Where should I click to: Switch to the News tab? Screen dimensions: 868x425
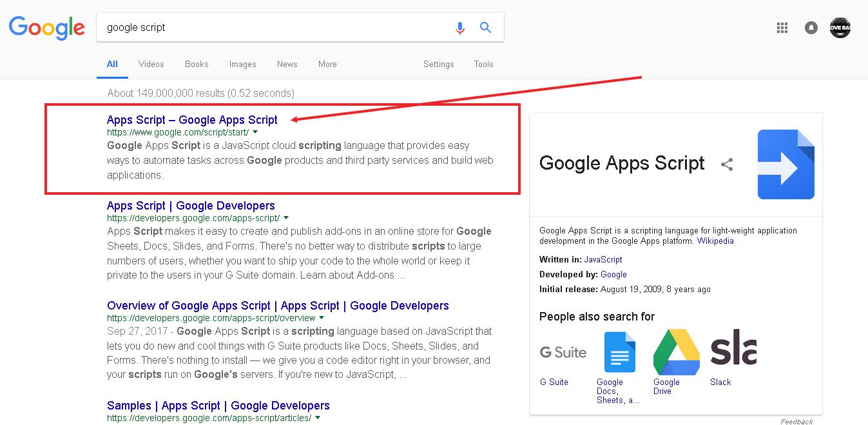click(287, 64)
